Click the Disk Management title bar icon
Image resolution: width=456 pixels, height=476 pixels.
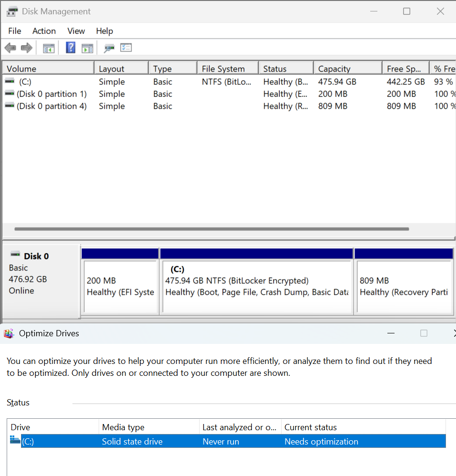12,12
